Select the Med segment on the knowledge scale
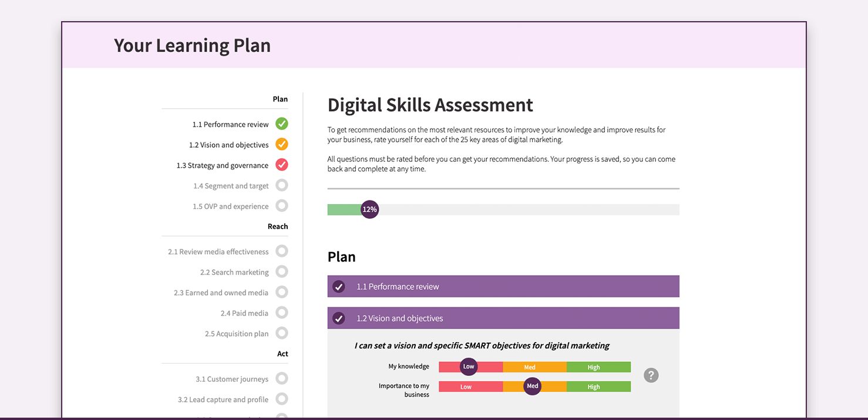The image size is (868, 420). (530, 366)
